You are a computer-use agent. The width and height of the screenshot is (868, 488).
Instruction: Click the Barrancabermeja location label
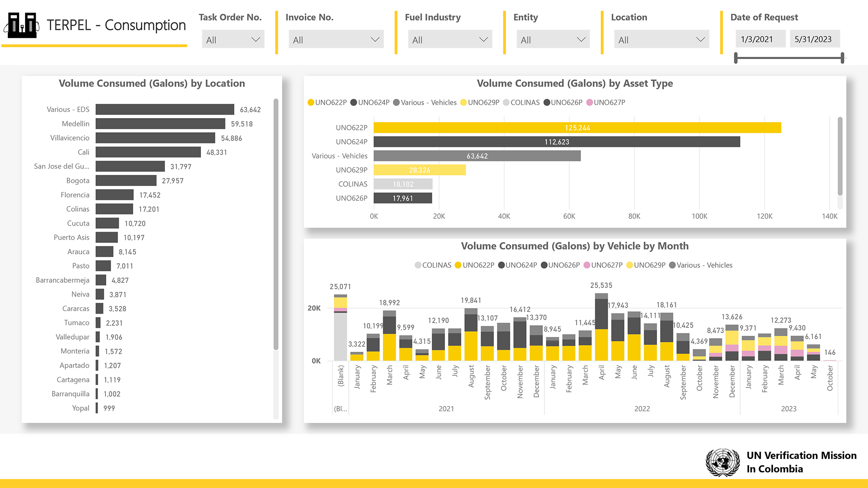click(62, 280)
